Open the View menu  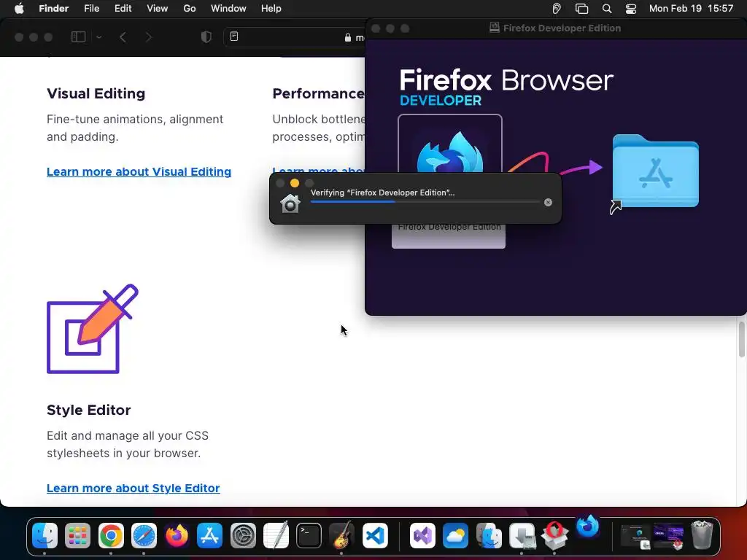tap(158, 9)
